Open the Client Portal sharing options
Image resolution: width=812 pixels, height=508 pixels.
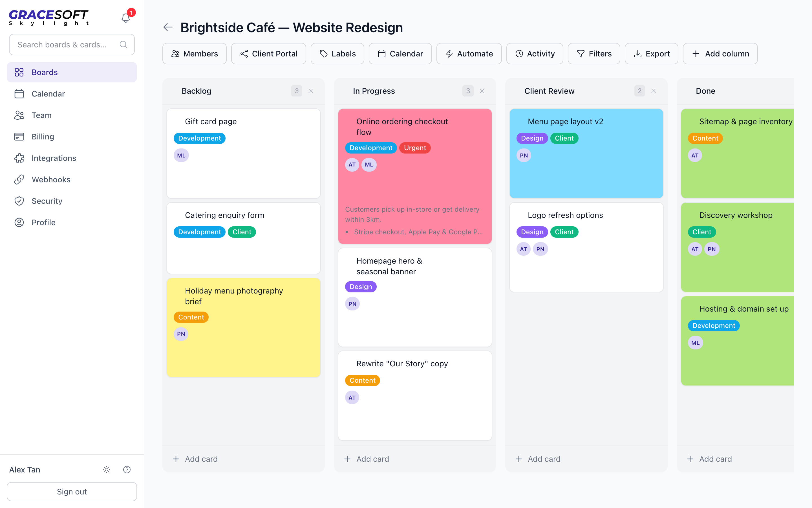[268, 54]
